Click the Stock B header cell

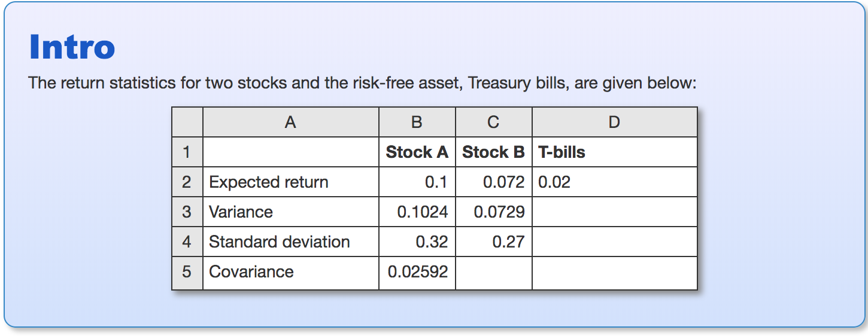click(x=493, y=152)
